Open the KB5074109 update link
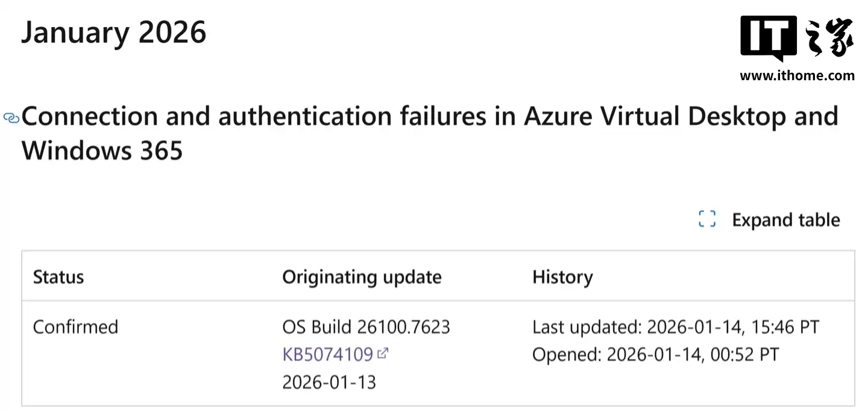The height and width of the screenshot is (410, 868). (328, 355)
